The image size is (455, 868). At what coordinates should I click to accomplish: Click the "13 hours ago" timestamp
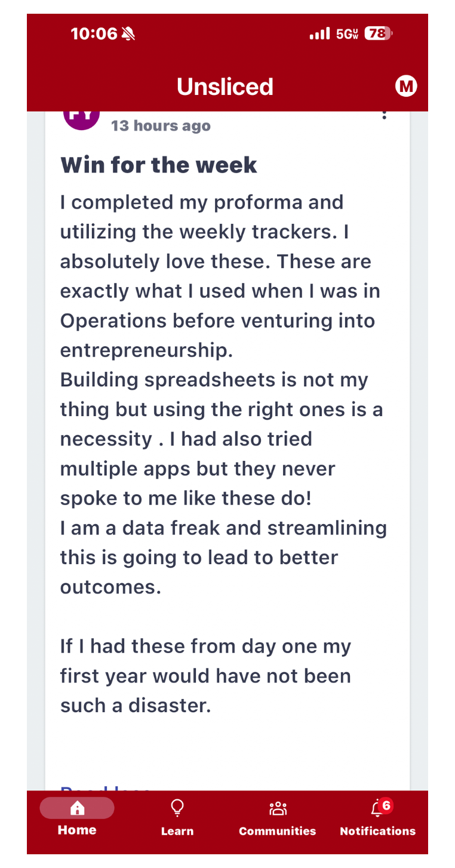[161, 126]
